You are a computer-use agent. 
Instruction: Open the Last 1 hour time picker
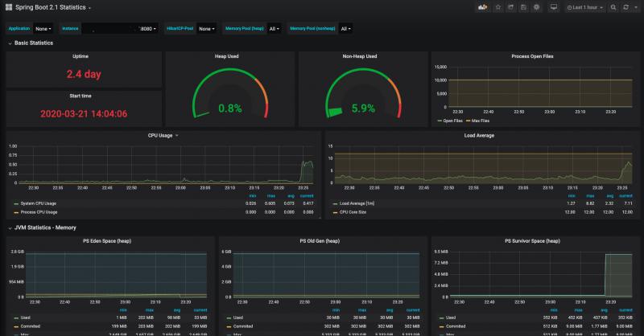(585, 7)
